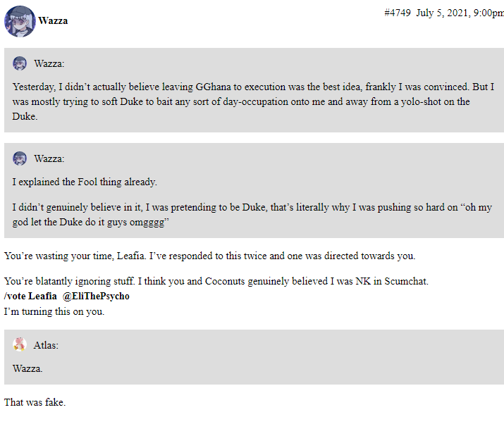
Task: Click the bold '/vote Leafia' text
Action: pos(30,296)
